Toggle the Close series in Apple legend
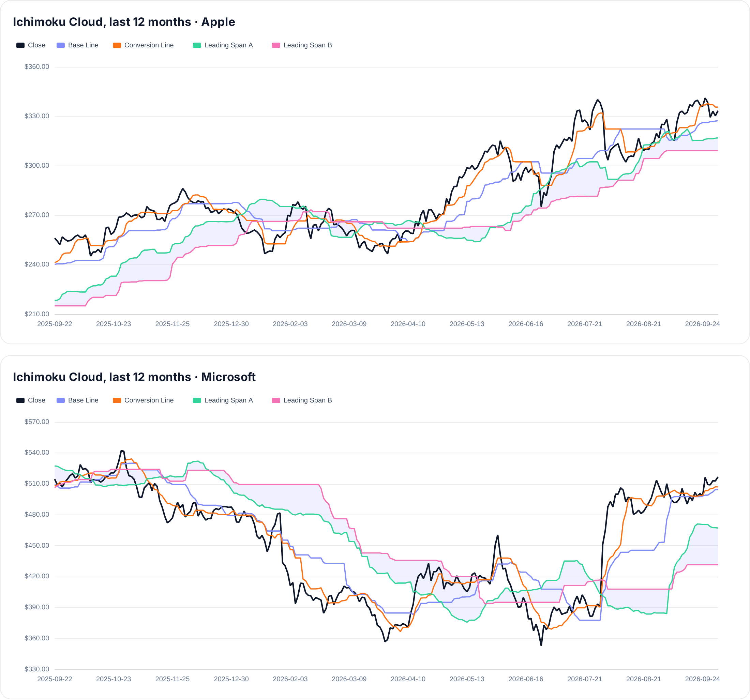 pos(31,45)
